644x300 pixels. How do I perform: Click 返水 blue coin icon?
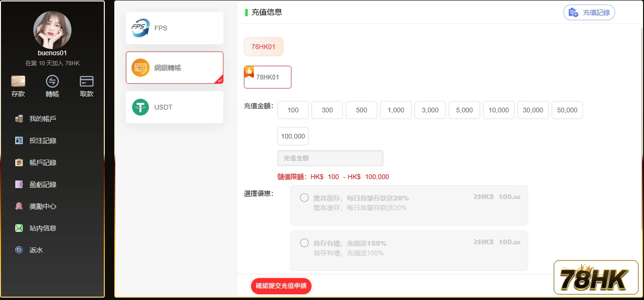19,250
